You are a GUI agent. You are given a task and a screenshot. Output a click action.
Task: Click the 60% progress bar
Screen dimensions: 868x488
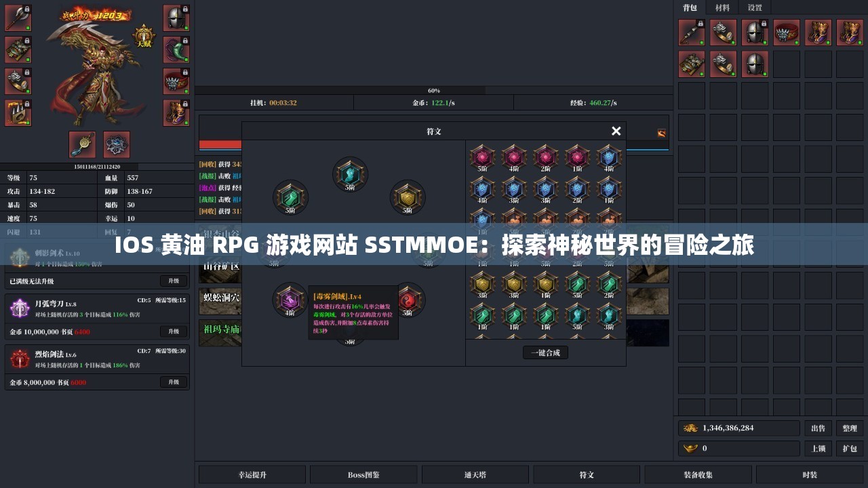pyautogui.click(x=434, y=90)
